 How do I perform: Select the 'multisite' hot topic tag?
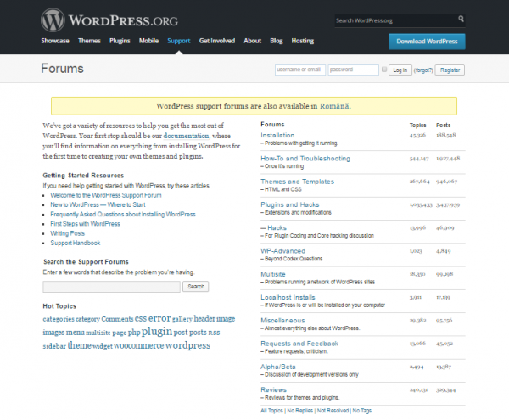[98, 333]
